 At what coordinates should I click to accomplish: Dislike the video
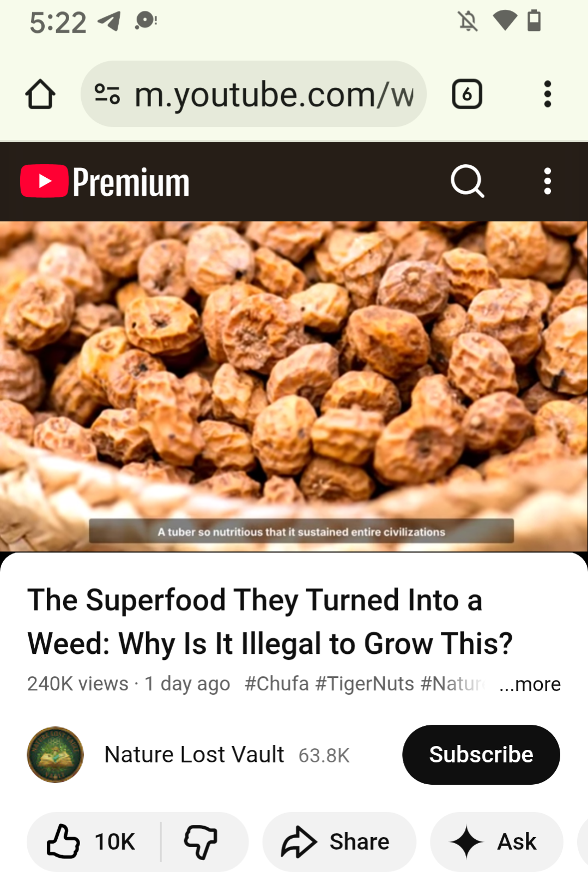point(201,841)
